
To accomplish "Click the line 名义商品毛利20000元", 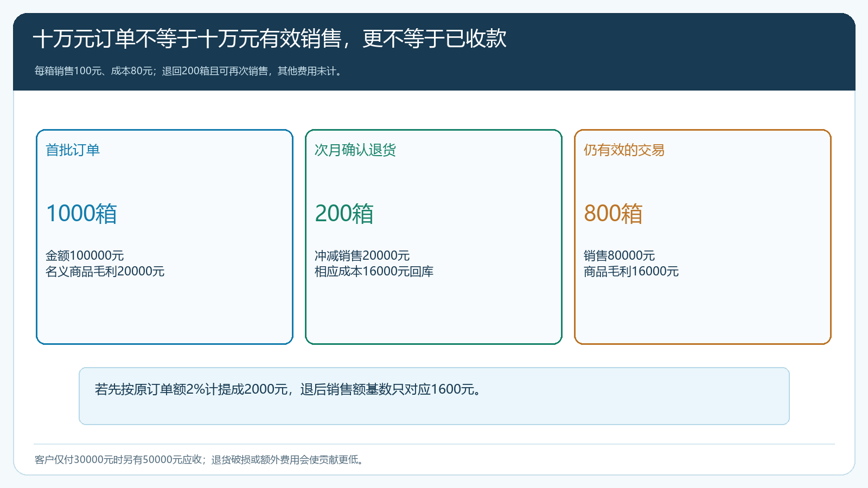I will [105, 271].
